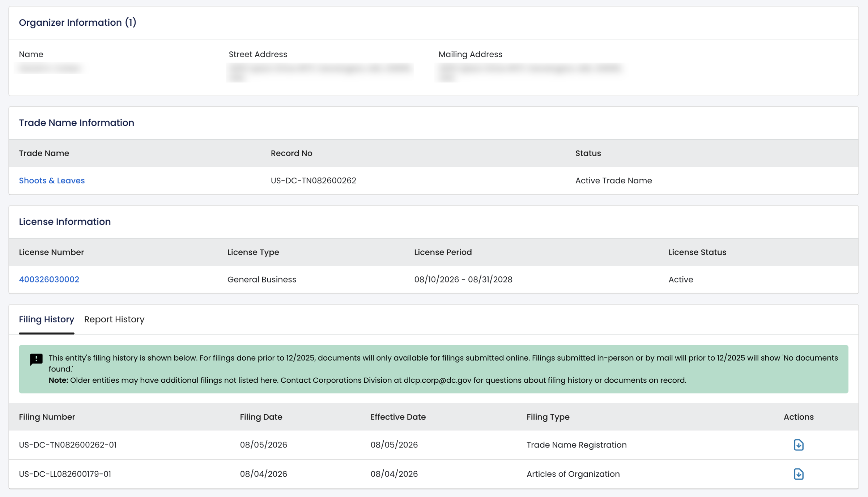Open license number 400326030002 link
The height and width of the screenshot is (497, 868).
[49, 279]
